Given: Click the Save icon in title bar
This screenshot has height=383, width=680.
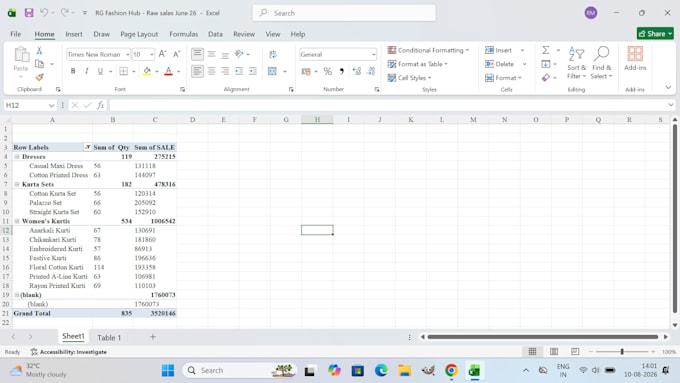Looking at the screenshot, I should click(x=29, y=13).
